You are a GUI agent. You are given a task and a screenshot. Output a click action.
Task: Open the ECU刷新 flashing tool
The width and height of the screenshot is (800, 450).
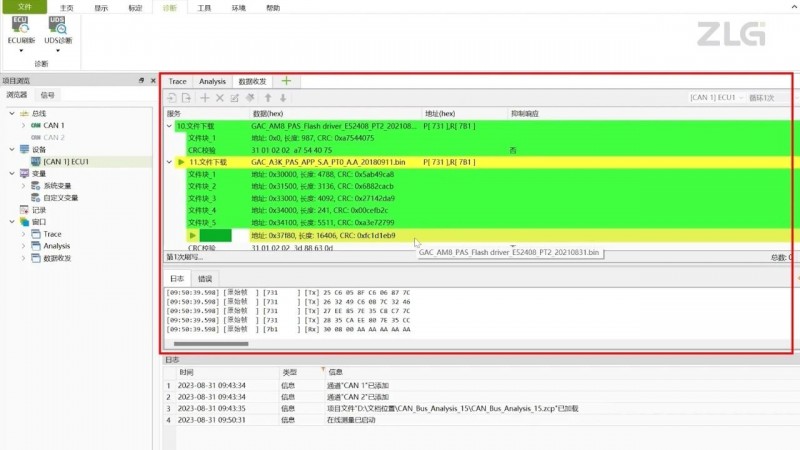tap(21, 30)
